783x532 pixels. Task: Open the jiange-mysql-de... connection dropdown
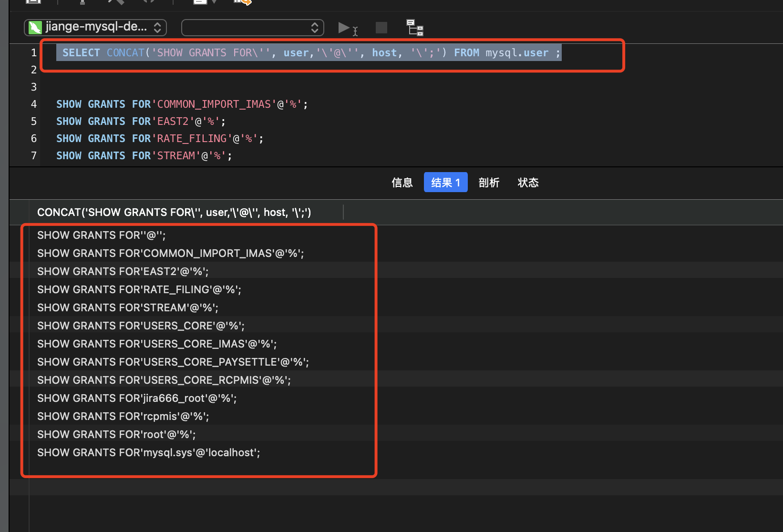[x=95, y=28]
